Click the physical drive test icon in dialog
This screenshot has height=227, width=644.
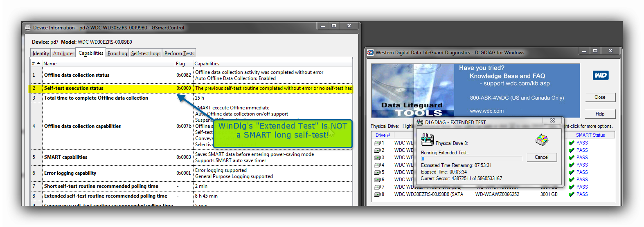[427, 140]
